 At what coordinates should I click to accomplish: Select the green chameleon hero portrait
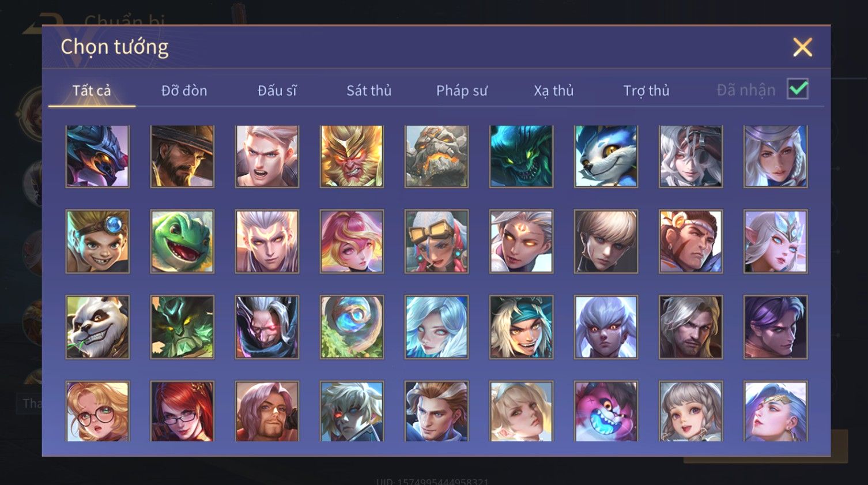(182, 241)
